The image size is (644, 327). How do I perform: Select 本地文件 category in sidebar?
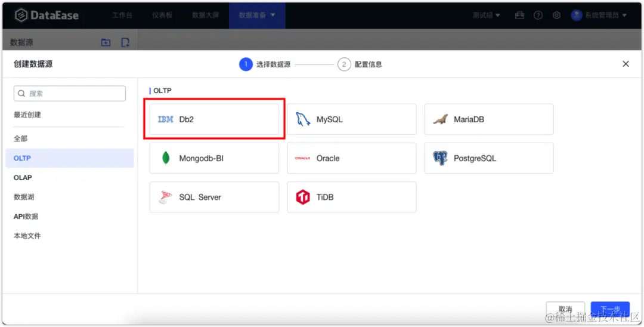click(x=27, y=236)
